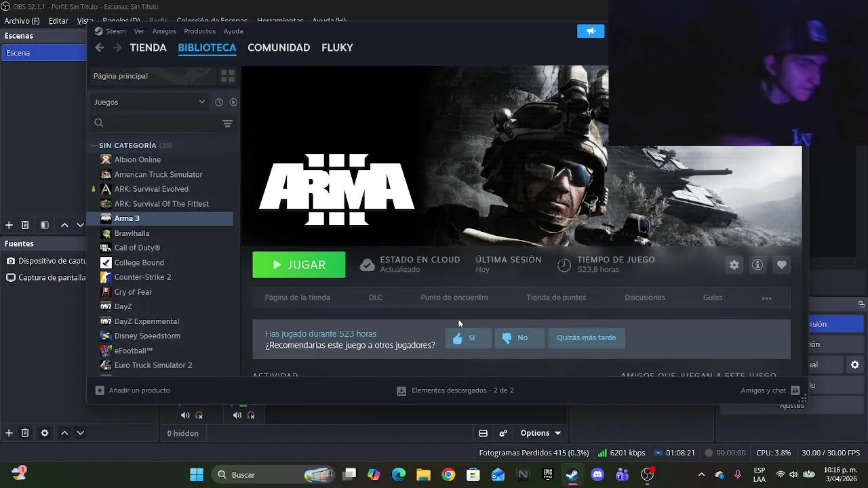Select Counter-Strike 2 in library list
This screenshot has height=488, width=868.
[x=142, y=277]
